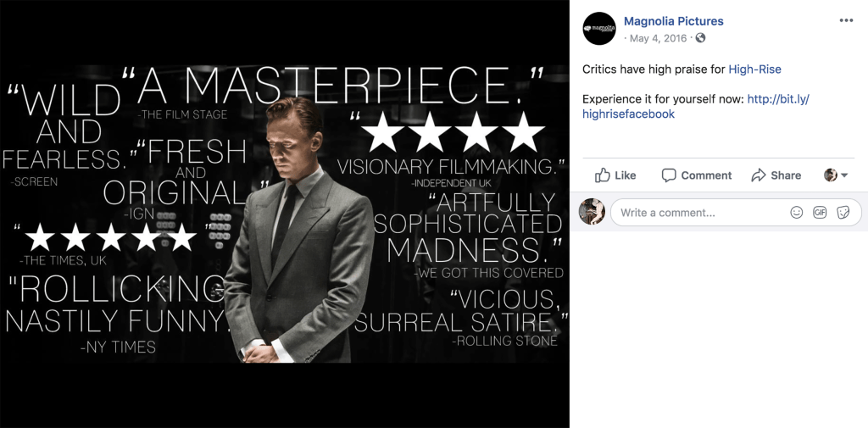Expand the comment-as profile selector dropdown

[836, 175]
